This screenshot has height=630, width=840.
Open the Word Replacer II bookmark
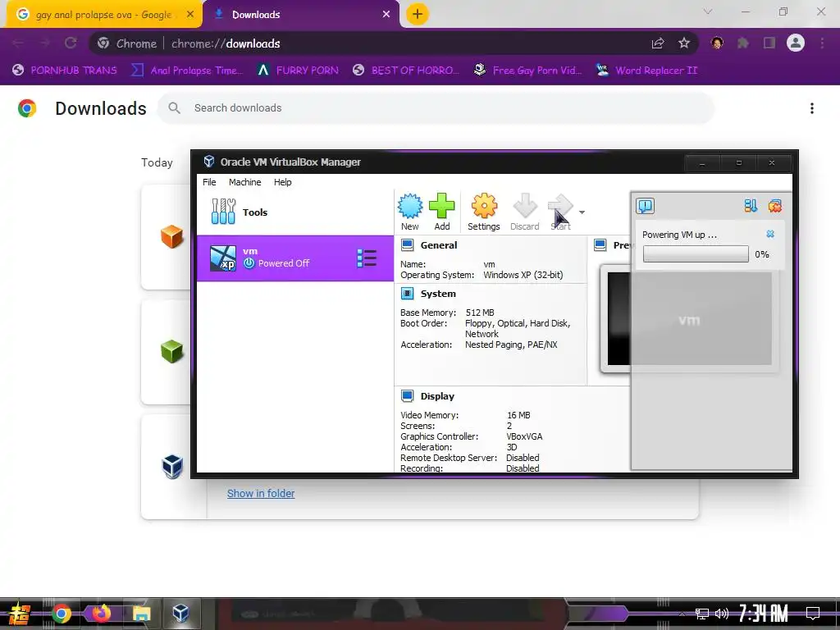point(646,71)
